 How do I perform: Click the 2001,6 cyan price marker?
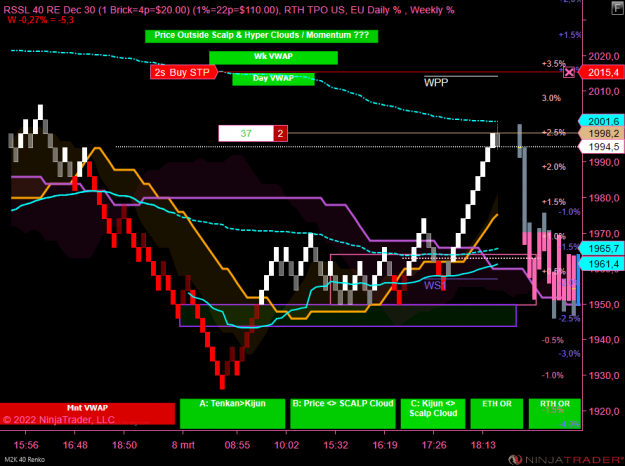point(601,121)
